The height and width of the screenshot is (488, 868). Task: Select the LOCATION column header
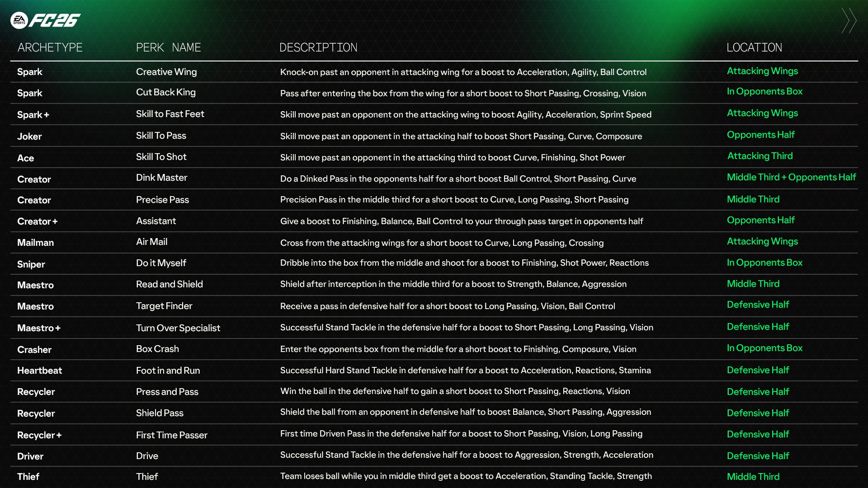click(754, 47)
